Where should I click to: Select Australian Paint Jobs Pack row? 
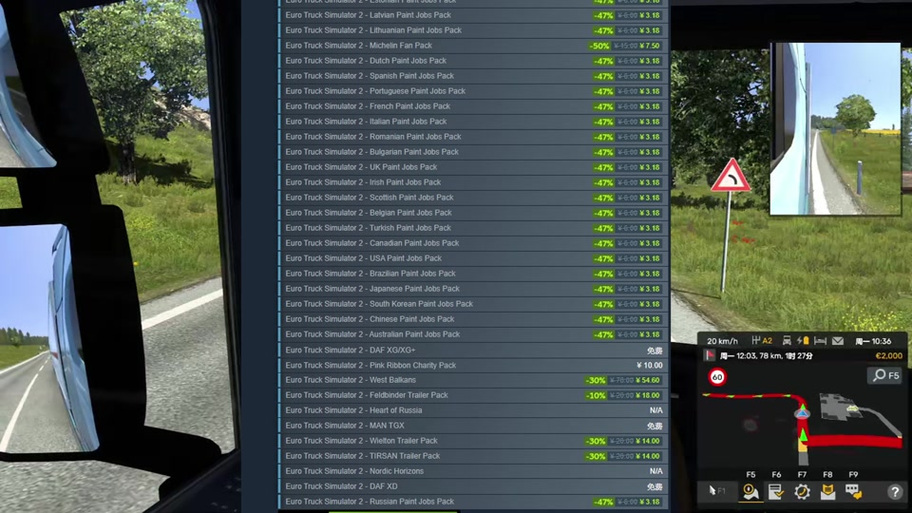473,334
